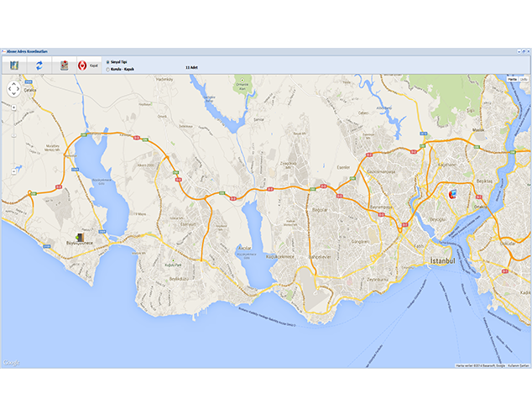Switch to Harita map type
Screen dimensions: 532x420
[513, 79]
